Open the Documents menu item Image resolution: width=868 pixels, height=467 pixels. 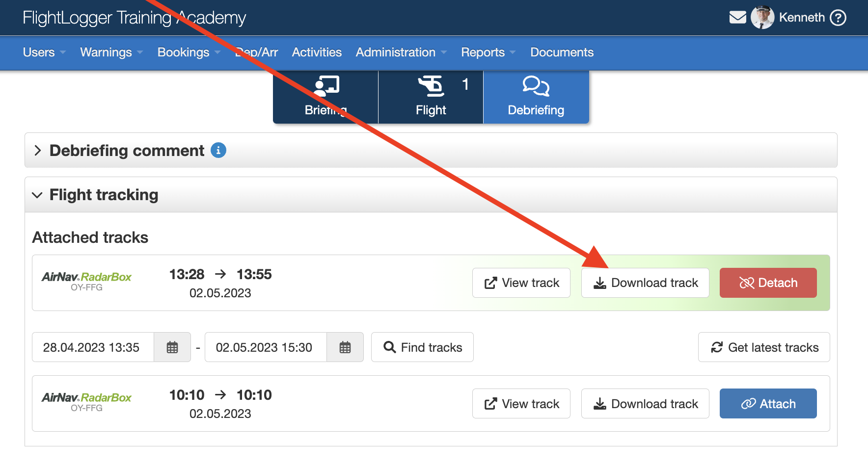click(562, 52)
